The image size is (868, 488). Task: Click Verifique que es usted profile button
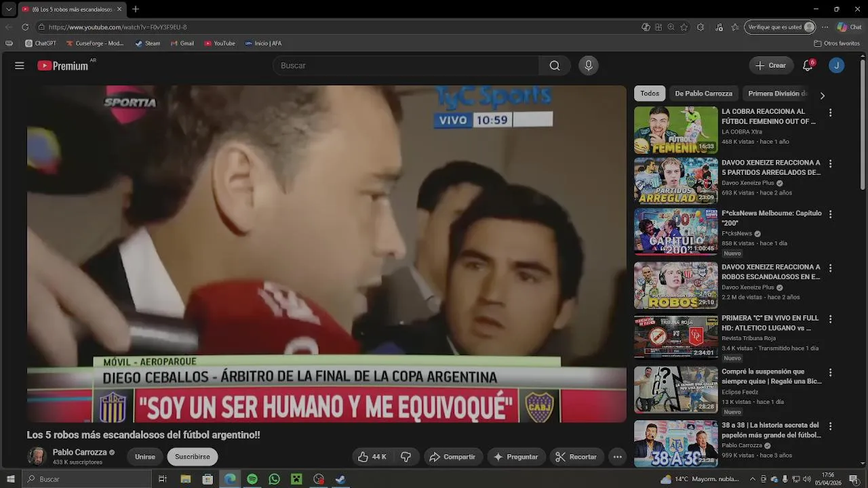click(780, 27)
